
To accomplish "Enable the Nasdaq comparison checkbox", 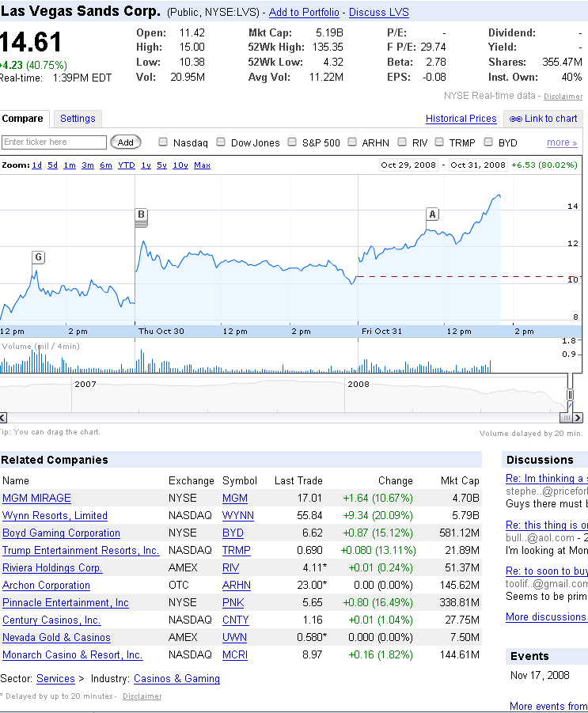I will pyautogui.click(x=163, y=142).
